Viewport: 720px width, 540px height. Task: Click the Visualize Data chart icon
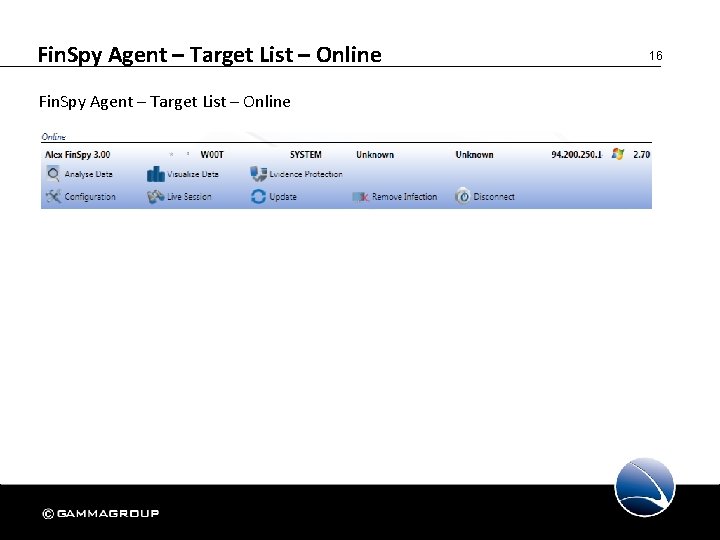(x=156, y=174)
